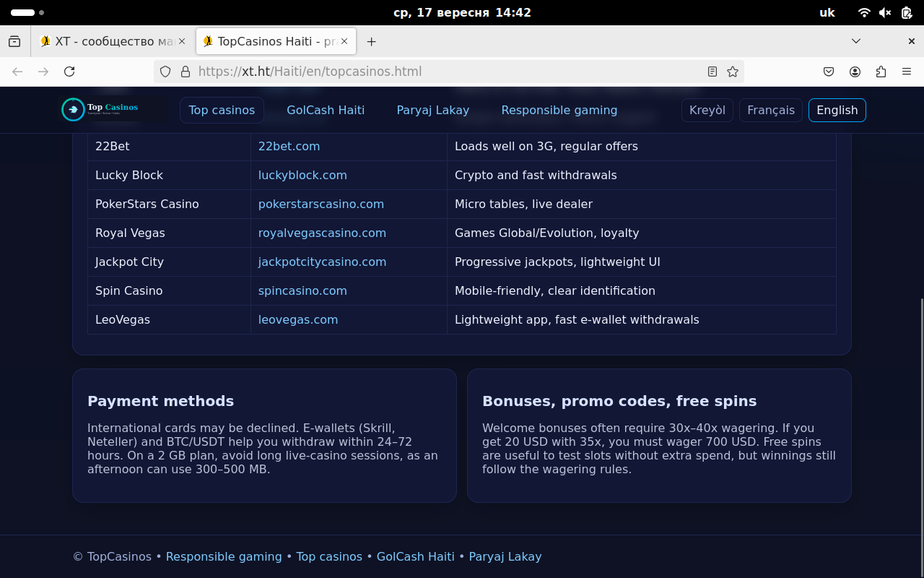924x578 pixels.
Task: Click the 'Jackpot City' table cell
Action: coord(169,262)
